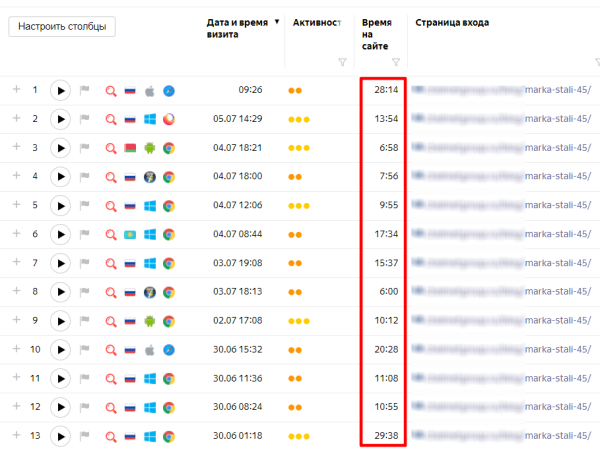Click the Safari browser icon in row 1

[x=169, y=91]
